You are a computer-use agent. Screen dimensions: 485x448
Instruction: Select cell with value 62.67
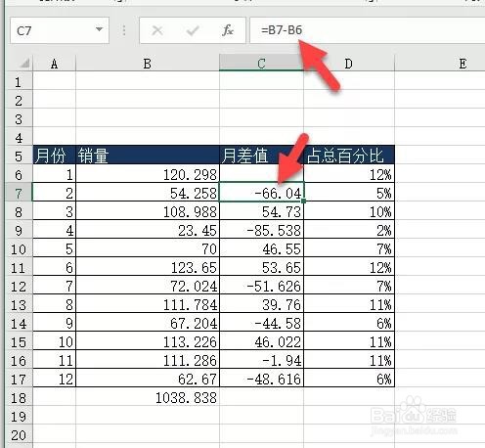(148, 379)
